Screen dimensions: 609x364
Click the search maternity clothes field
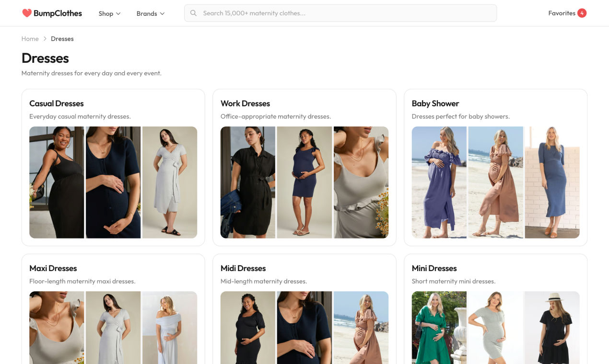tap(340, 13)
